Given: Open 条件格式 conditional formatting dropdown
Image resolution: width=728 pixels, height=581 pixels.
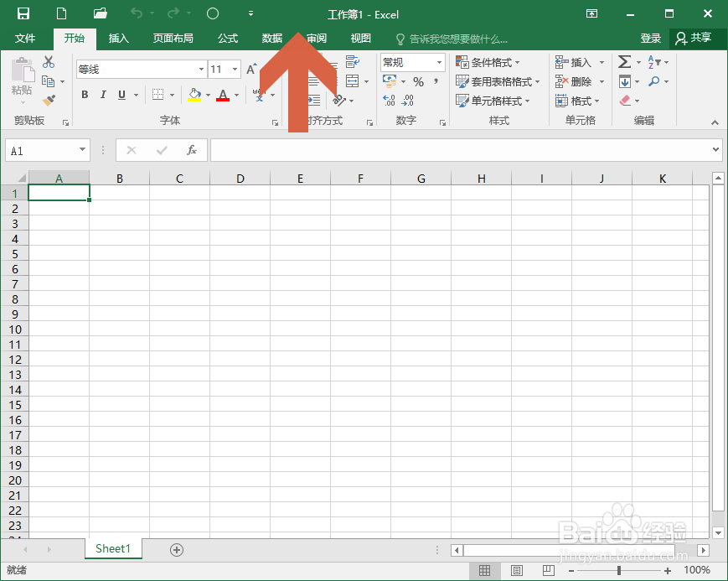Looking at the screenshot, I should click(x=488, y=62).
